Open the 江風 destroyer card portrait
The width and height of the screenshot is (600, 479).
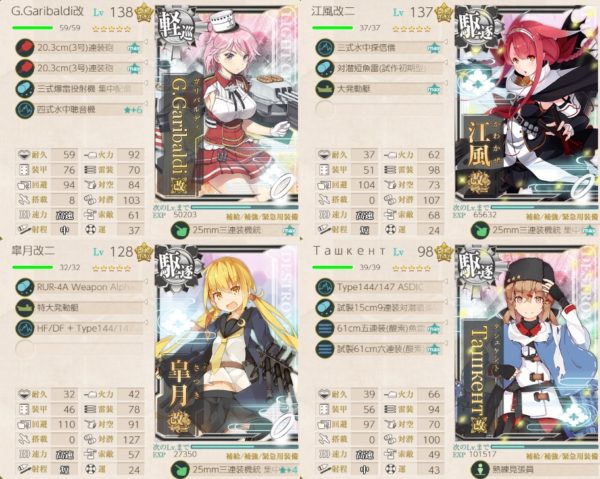527,103
